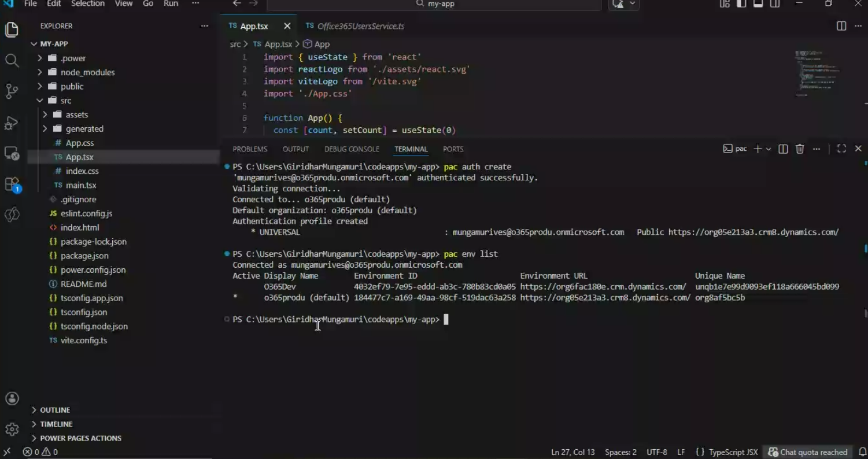Image resolution: width=868 pixels, height=459 pixels.
Task: Open the Search view in activity bar
Action: (12, 60)
